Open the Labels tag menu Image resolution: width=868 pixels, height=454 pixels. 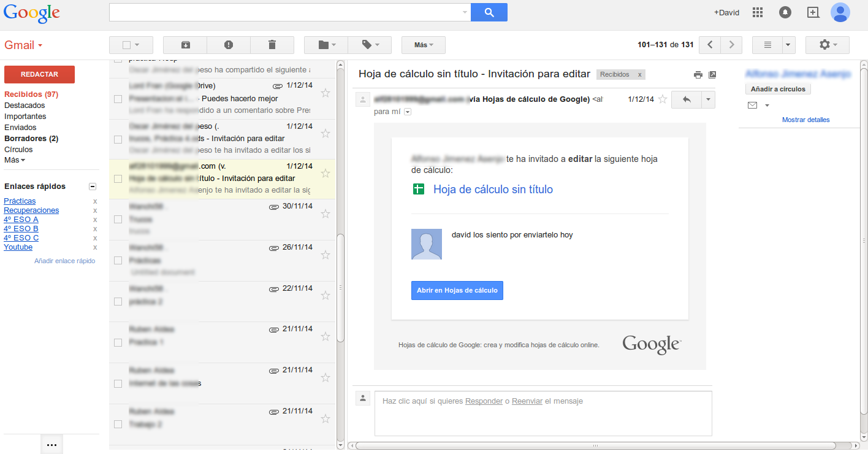tap(370, 45)
